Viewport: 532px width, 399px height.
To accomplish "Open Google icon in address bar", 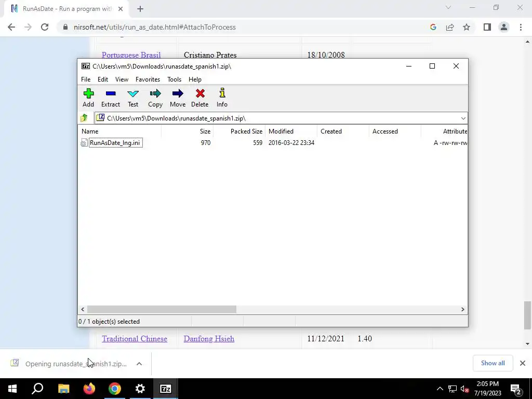I will pyautogui.click(x=433, y=27).
